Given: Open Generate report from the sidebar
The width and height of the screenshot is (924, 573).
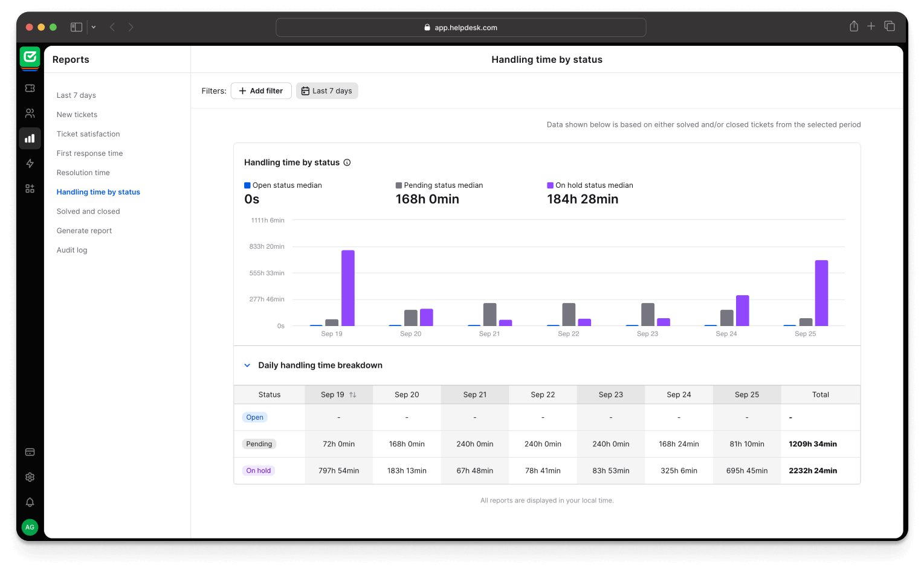Looking at the screenshot, I should 84,230.
